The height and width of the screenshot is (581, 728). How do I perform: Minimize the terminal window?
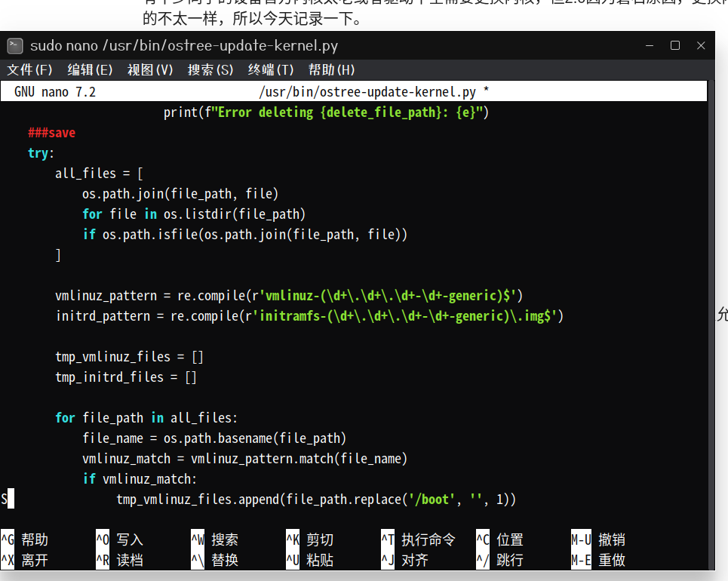[x=649, y=46]
